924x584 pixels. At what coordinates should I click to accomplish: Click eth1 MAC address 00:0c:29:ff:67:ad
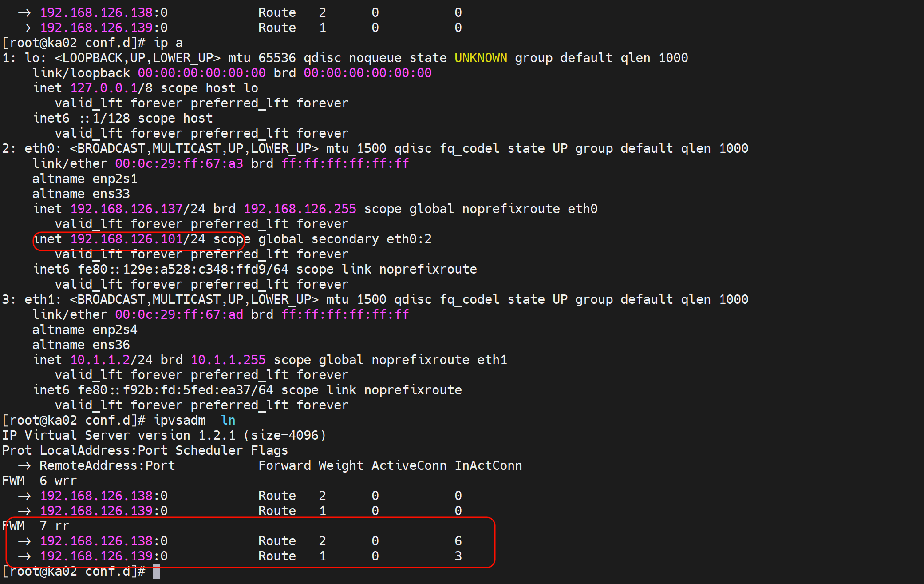(x=179, y=315)
